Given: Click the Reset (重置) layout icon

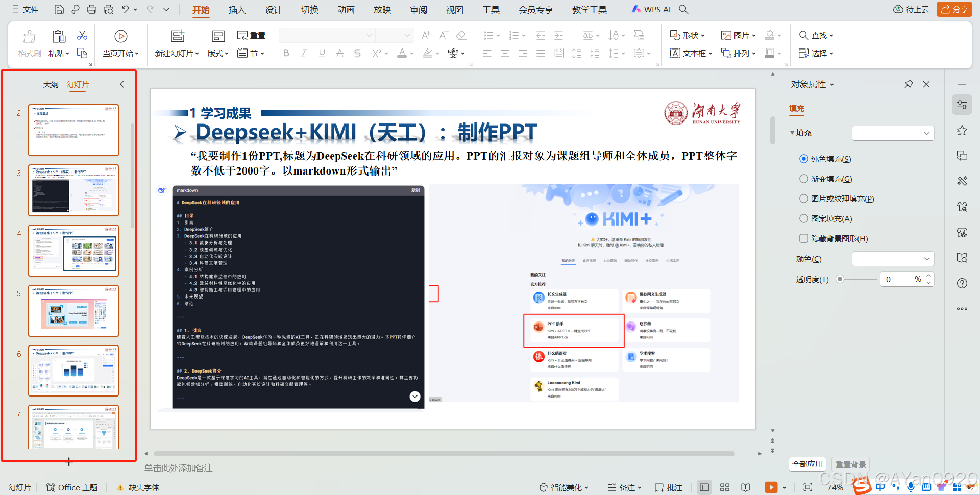Looking at the screenshot, I should pyautogui.click(x=251, y=35).
